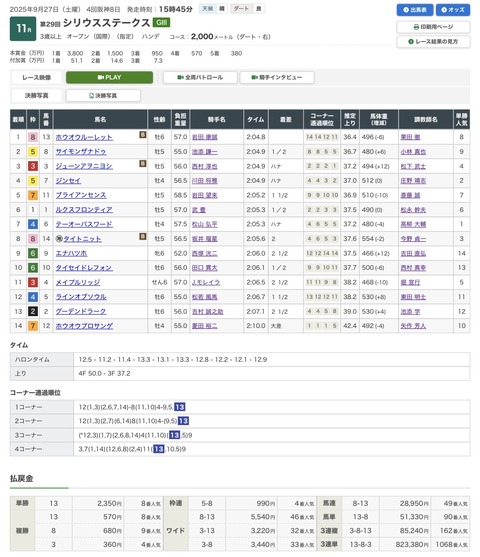The image size is (480, 557).
Task: Click the GIII grade badge
Action: [161, 23]
